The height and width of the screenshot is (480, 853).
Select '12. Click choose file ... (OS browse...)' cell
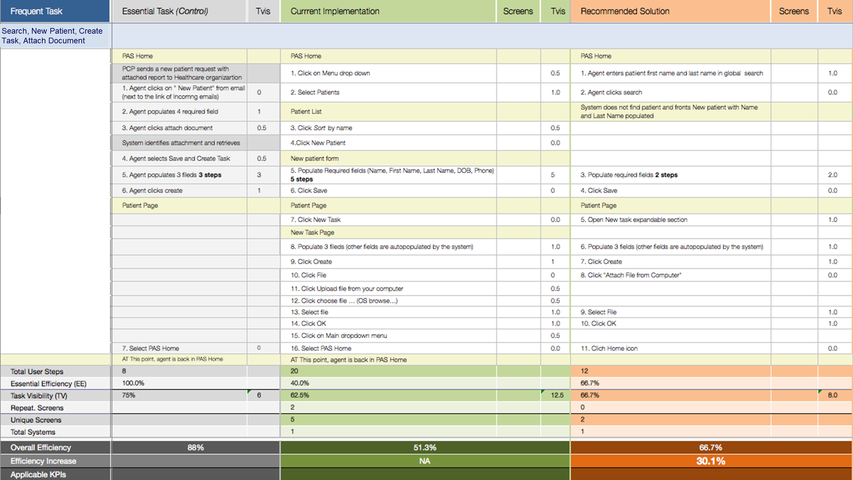coord(388,300)
